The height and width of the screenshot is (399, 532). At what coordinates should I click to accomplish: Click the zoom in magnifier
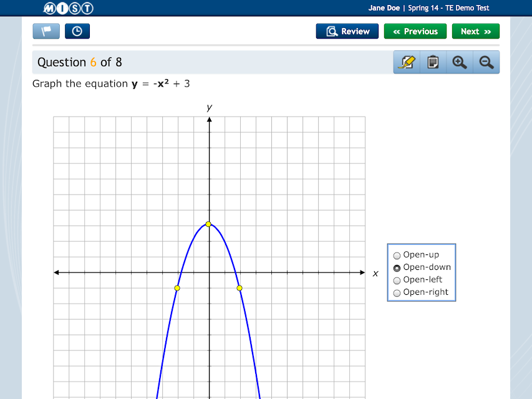tap(460, 62)
